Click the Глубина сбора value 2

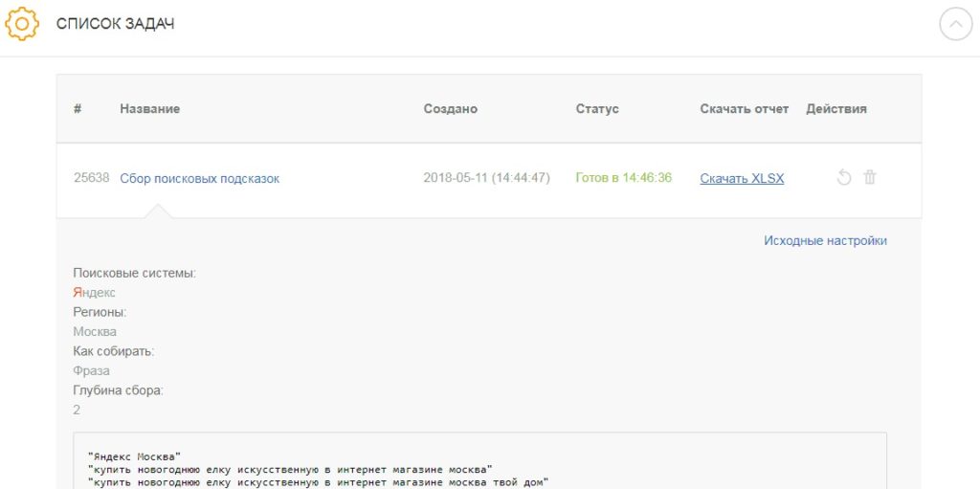tap(77, 410)
